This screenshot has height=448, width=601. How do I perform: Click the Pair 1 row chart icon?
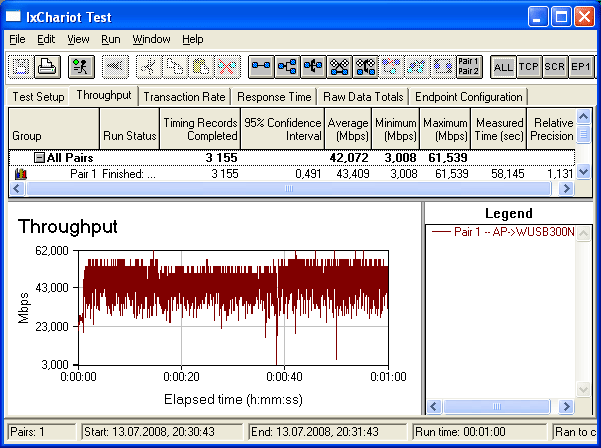click(x=21, y=174)
